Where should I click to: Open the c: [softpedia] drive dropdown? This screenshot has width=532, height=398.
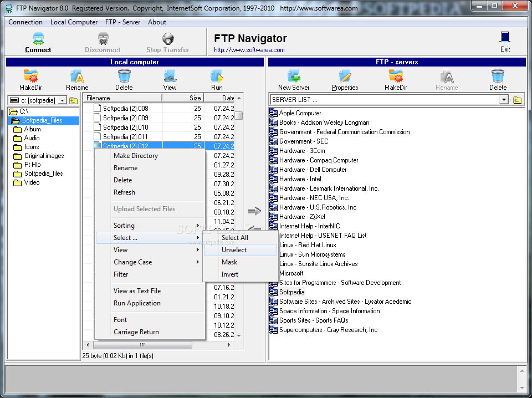click(x=62, y=100)
